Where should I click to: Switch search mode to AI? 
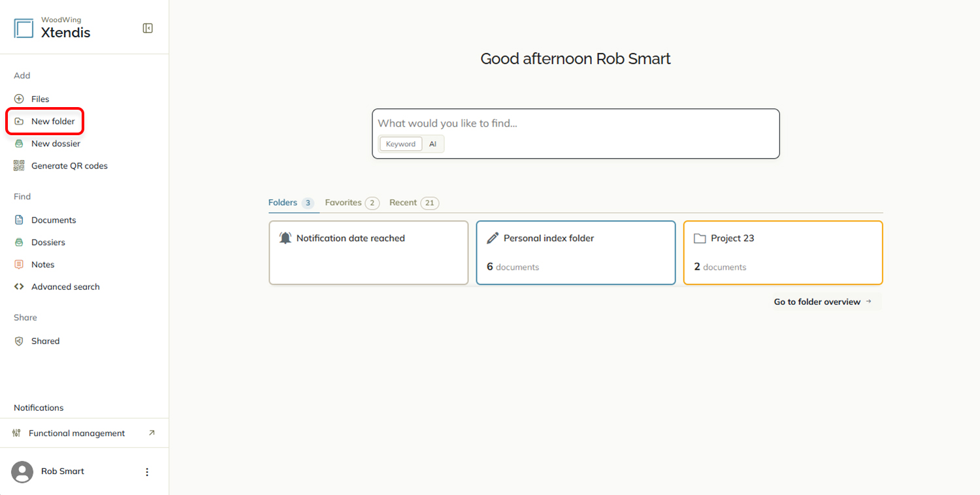(x=433, y=144)
